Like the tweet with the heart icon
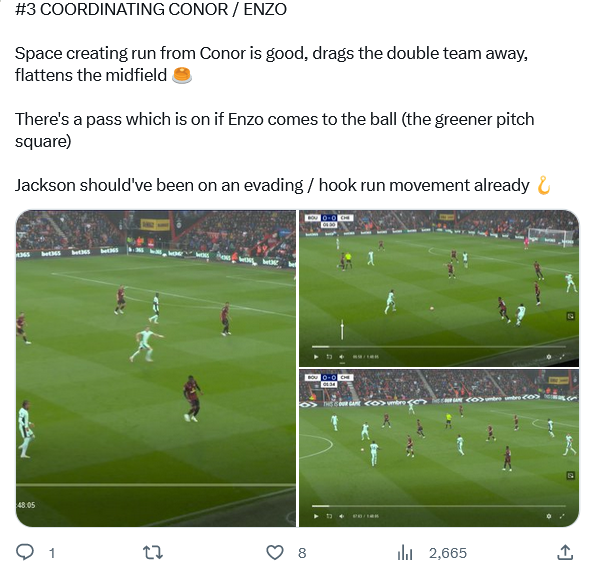Image resolution: width=592 pixels, height=570 pixels. pos(275,553)
